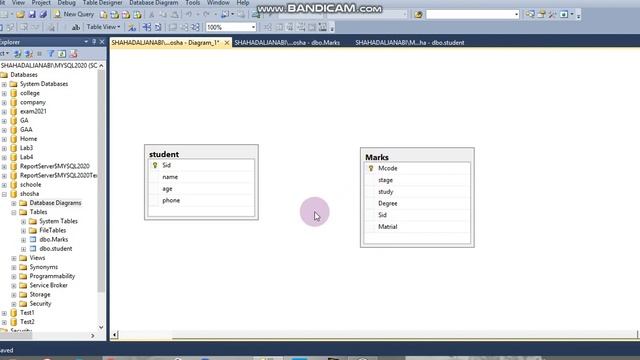Expand the Database Diagrams folder
Viewport: 640px width, 360px height.
click(x=14, y=203)
